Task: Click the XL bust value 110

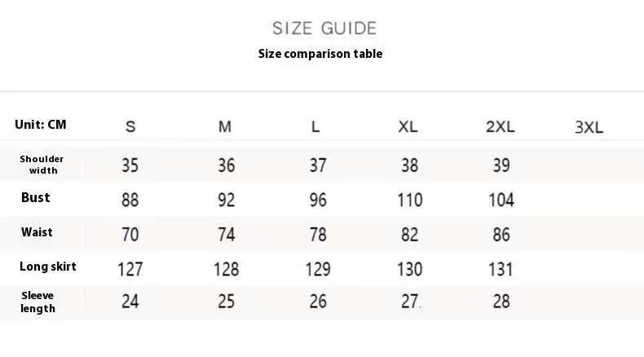Action: click(x=409, y=200)
